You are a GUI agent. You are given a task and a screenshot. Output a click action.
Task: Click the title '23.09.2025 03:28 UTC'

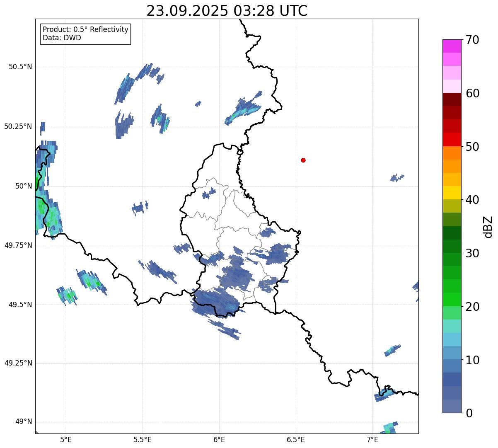click(x=227, y=11)
